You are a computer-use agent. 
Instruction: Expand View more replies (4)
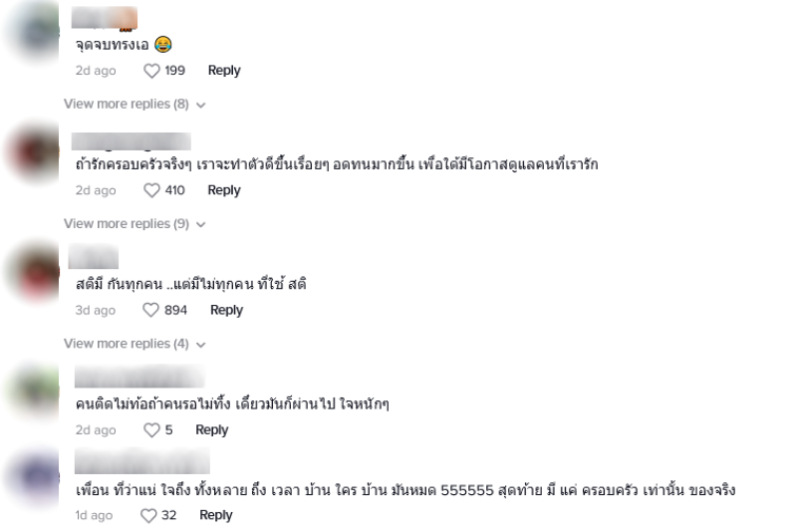point(134,344)
